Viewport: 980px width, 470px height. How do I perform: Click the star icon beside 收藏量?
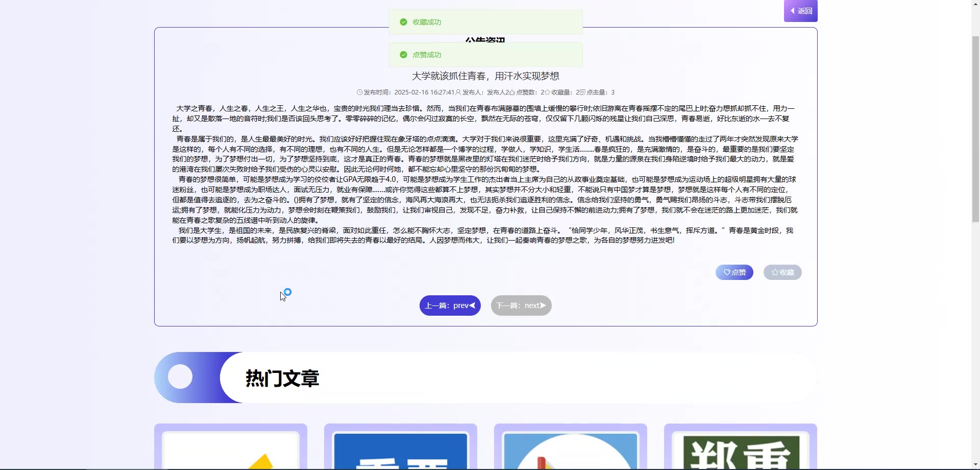click(547, 92)
